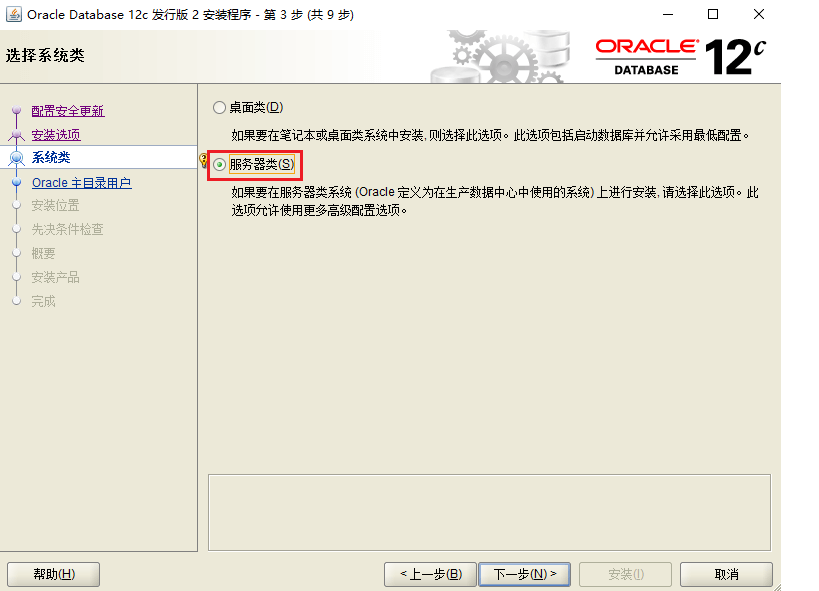Close the installer window
This screenshot has width=819, height=591.
pos(759,15)
